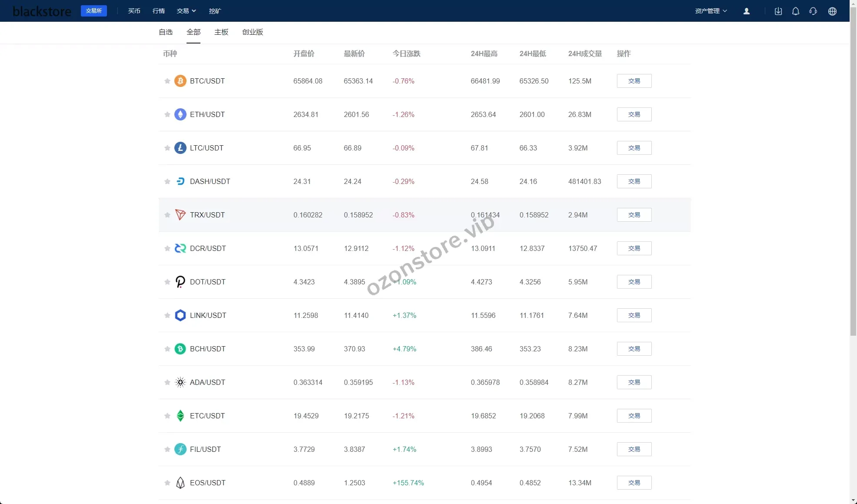This screenshot has height=504, width=857.
Task: Open the app download icon
Action: coord(778,11)
